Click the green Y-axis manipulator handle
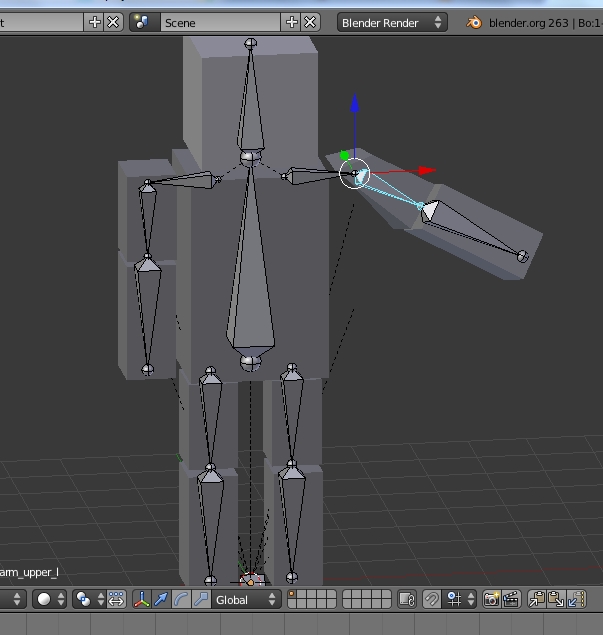 click(x=344, y=155)
